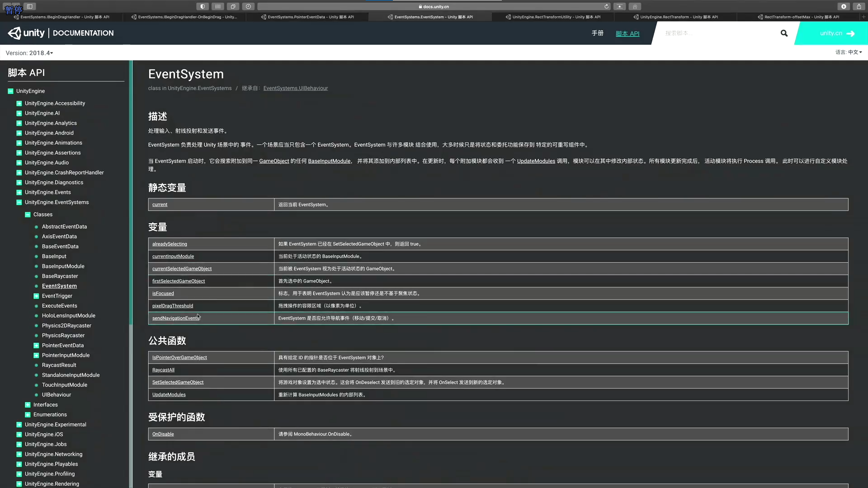Click the UnityEngine.EventSystems namespace checkbox

click(19, 202)
